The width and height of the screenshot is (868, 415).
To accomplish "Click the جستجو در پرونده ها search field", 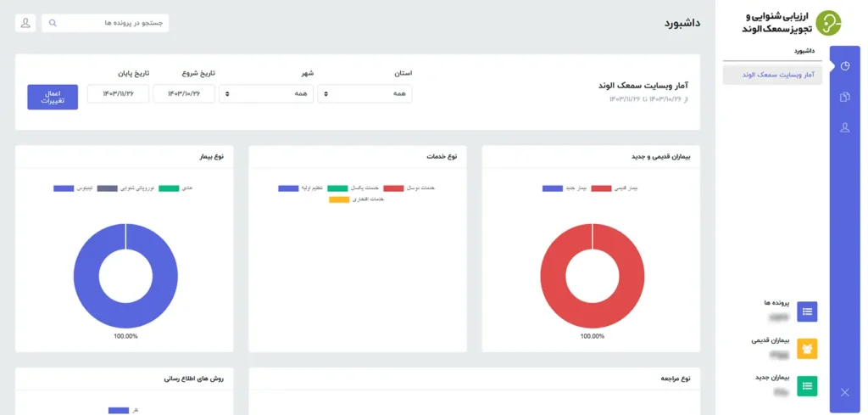I will pos(110,23).
